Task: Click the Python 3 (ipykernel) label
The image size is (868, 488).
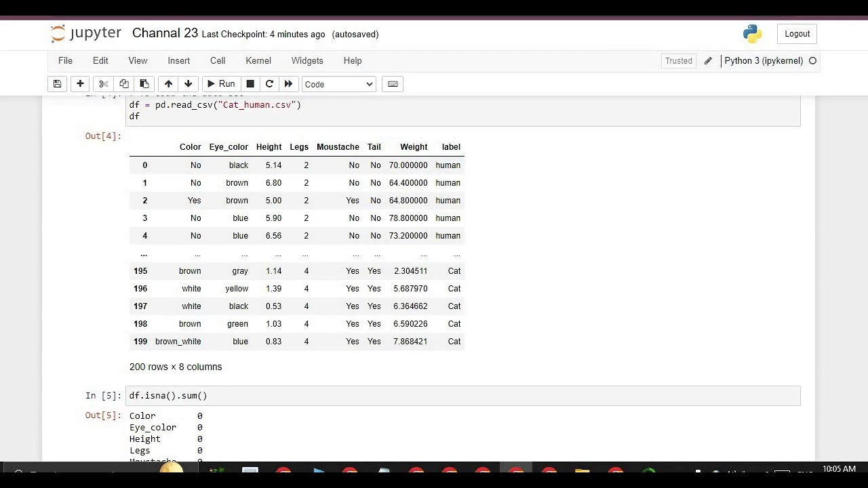Action: point(764,60)
